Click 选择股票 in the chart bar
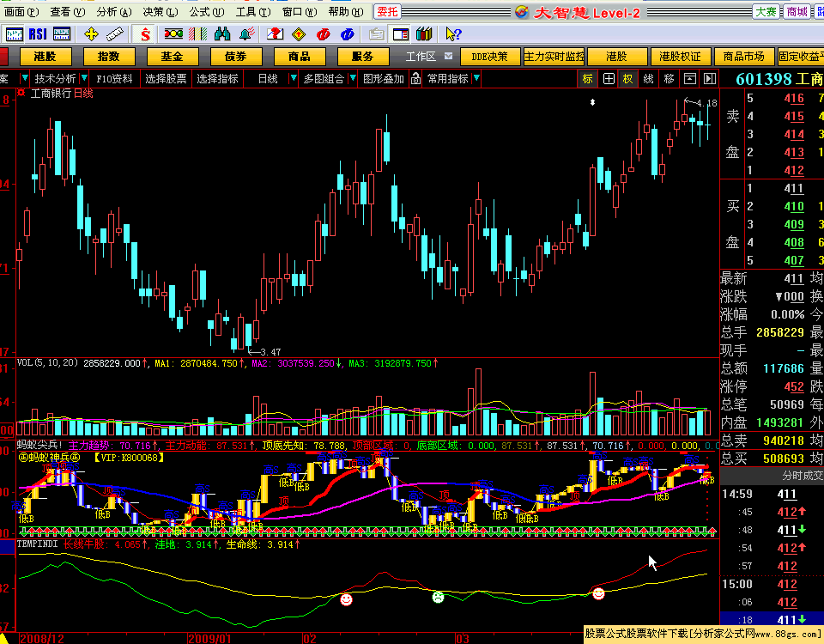Image resolution: width=824 pixels, height=644 pixels. (x=166, y=78)
